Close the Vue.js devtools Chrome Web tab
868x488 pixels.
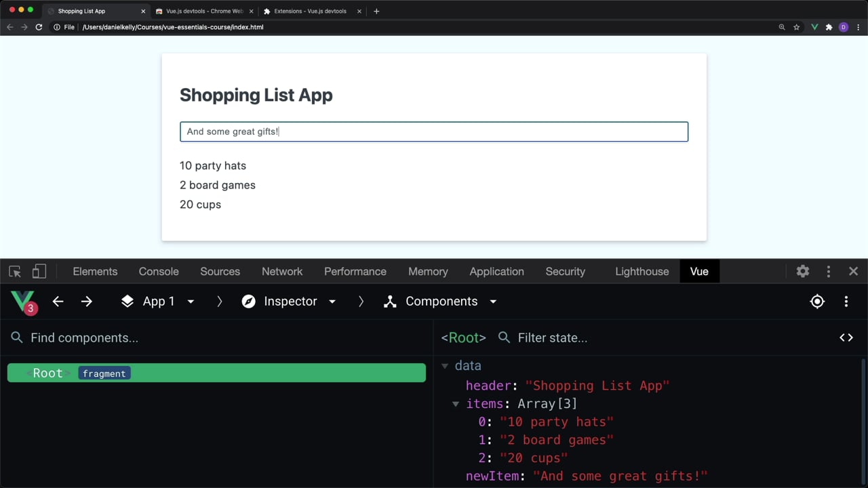[x=252, y=12]
